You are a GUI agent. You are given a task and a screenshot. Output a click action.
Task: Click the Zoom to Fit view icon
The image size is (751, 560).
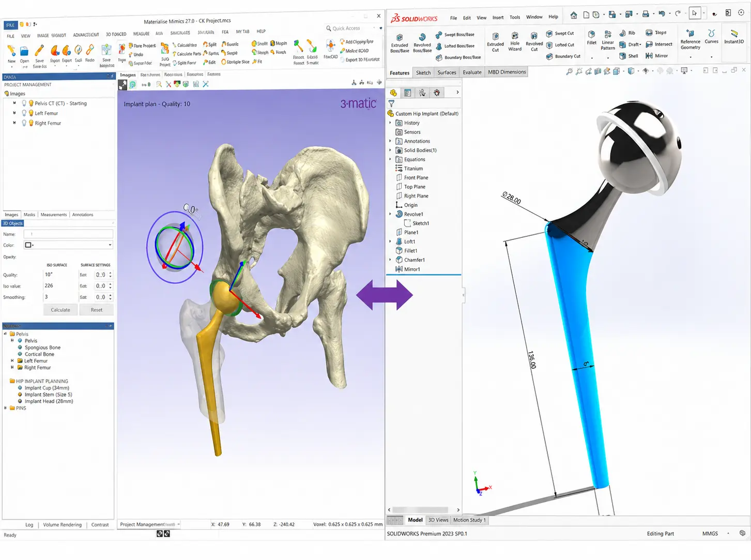pyautogui.click(x=569, y=71)
